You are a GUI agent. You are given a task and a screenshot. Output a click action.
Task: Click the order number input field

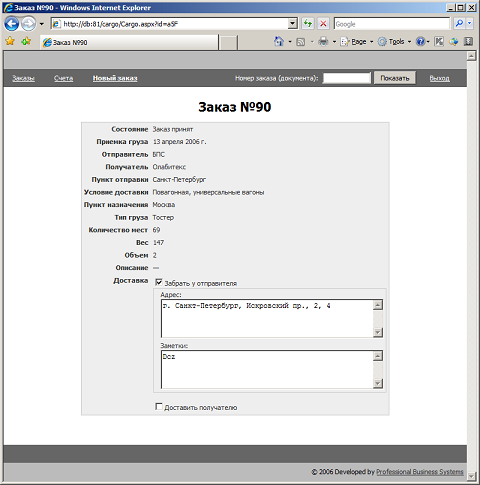[x=347, y=78]
